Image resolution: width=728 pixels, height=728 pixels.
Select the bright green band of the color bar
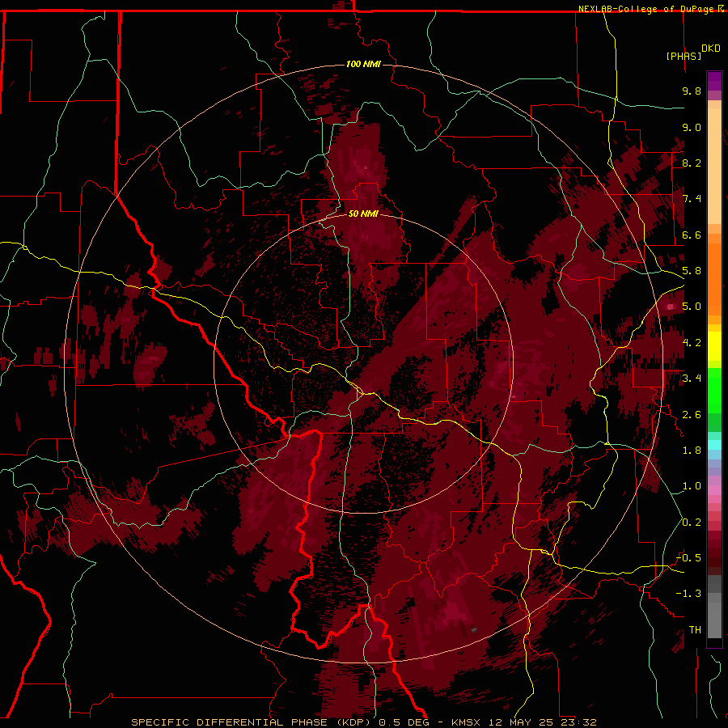pos(714,390)
